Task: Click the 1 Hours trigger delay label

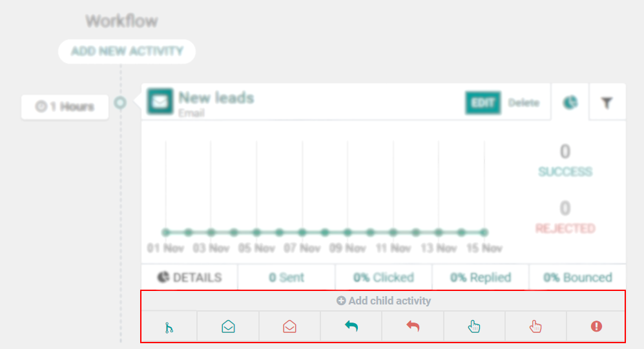Action: click(x=65, y=106)
